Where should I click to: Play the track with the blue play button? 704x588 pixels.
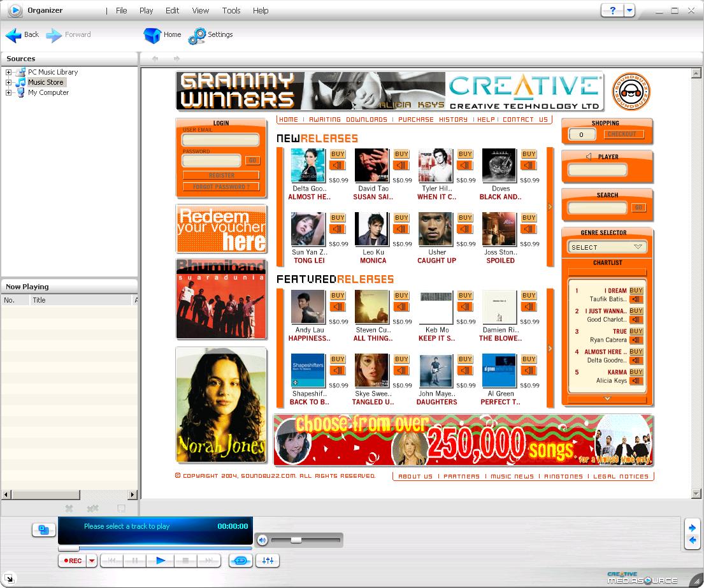click(161, 561)
